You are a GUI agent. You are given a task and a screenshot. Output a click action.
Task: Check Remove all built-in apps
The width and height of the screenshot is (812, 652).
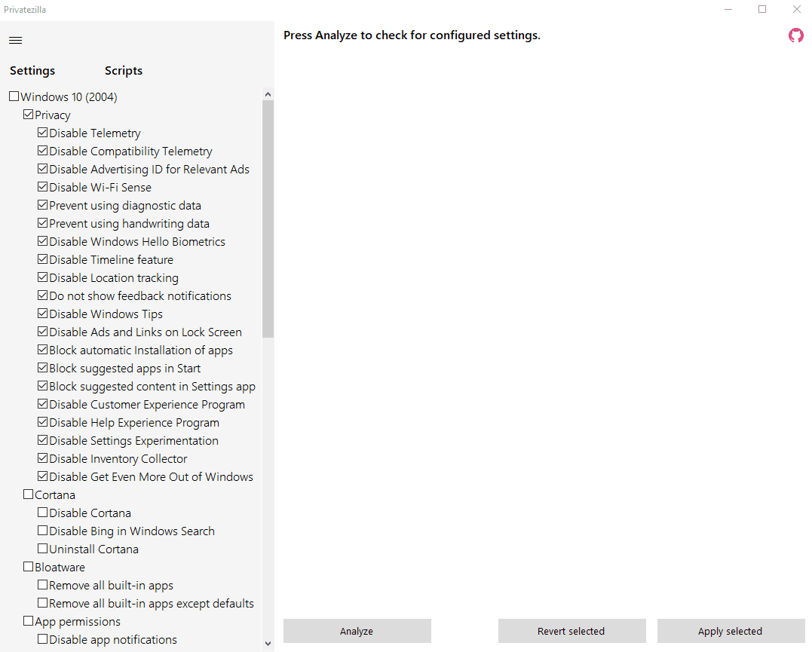42,585
